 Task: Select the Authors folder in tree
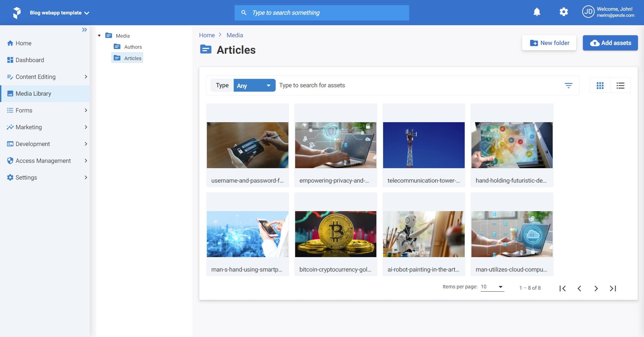click(133, 47)
